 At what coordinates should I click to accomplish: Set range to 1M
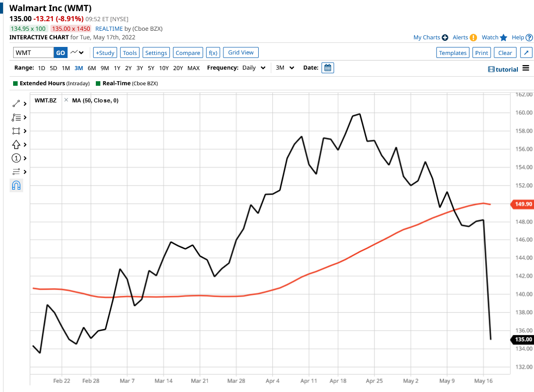coord(66,68)
